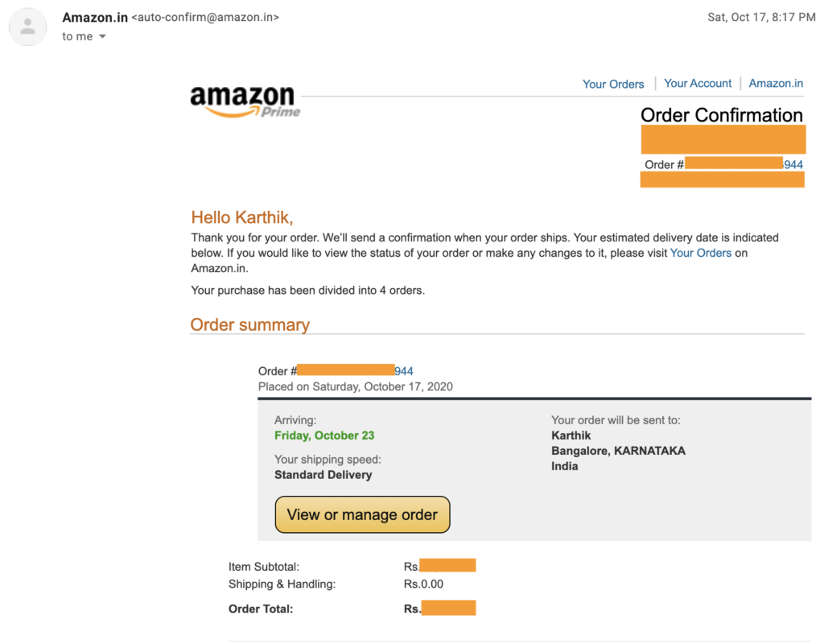
Task: Open the Your Account link
Action: pyautogui.click(x=697, y=83)
